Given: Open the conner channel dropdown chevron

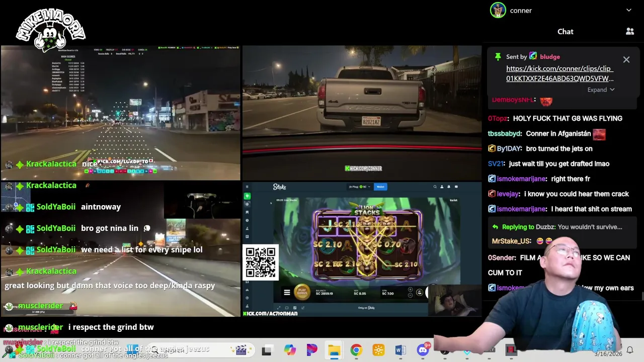Looking at the screenshot, I should pyautogui.click(x=629, y=10).
